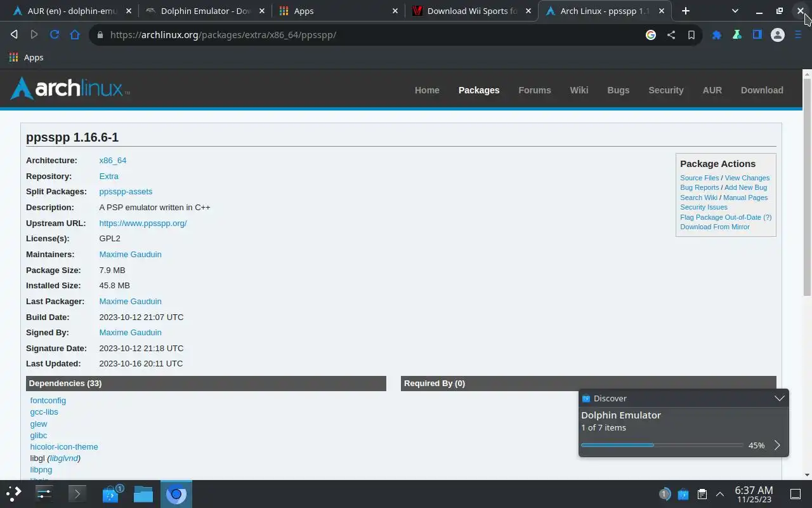Show desktop using the corner button

point(796,494)
